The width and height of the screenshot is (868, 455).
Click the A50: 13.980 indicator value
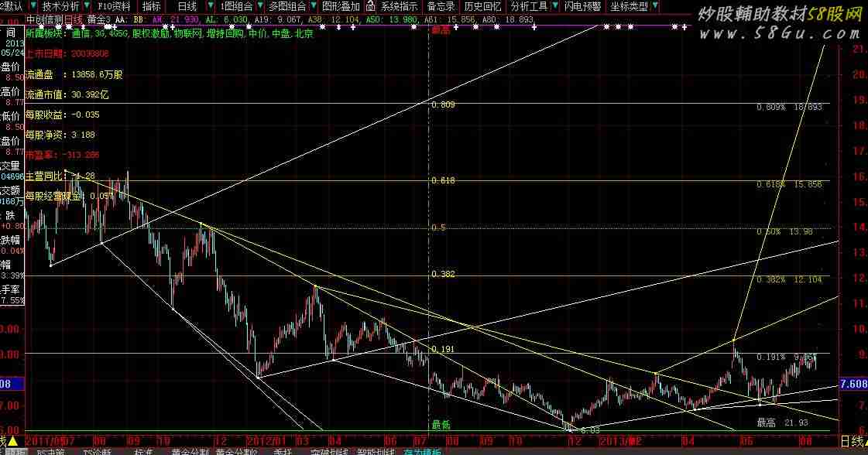coord(391,20)
